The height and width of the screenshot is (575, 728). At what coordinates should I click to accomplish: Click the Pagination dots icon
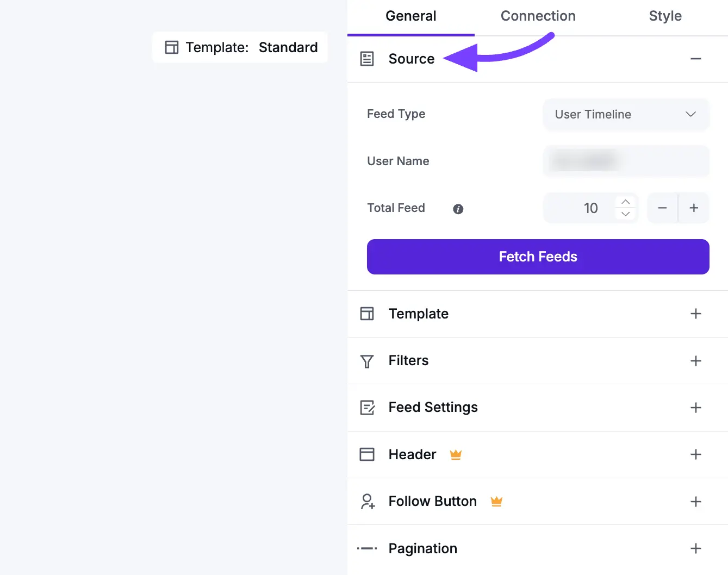click(367, 548)
